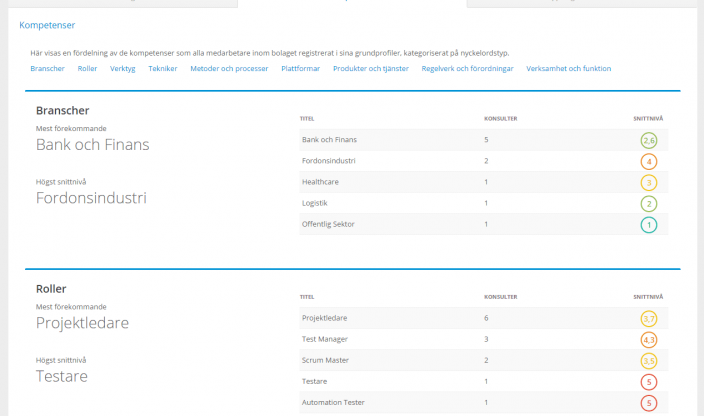Select the Tekniker category link
The image size is (704, 416).
163,69
